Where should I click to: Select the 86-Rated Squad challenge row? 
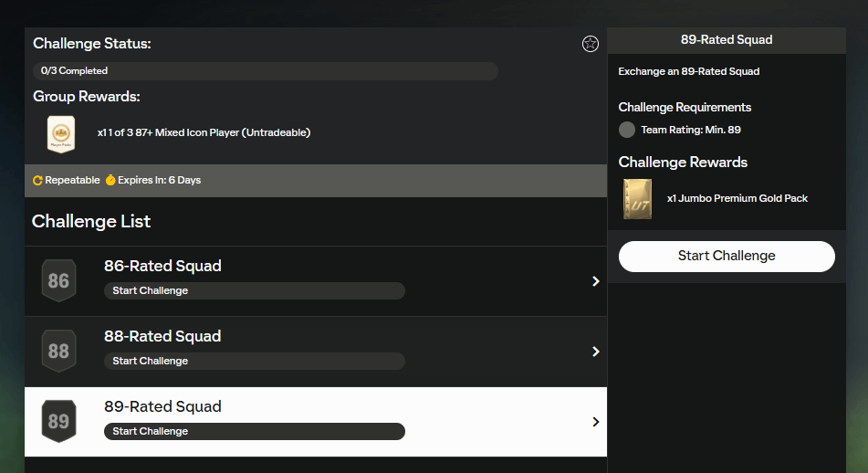click(316, 281)
